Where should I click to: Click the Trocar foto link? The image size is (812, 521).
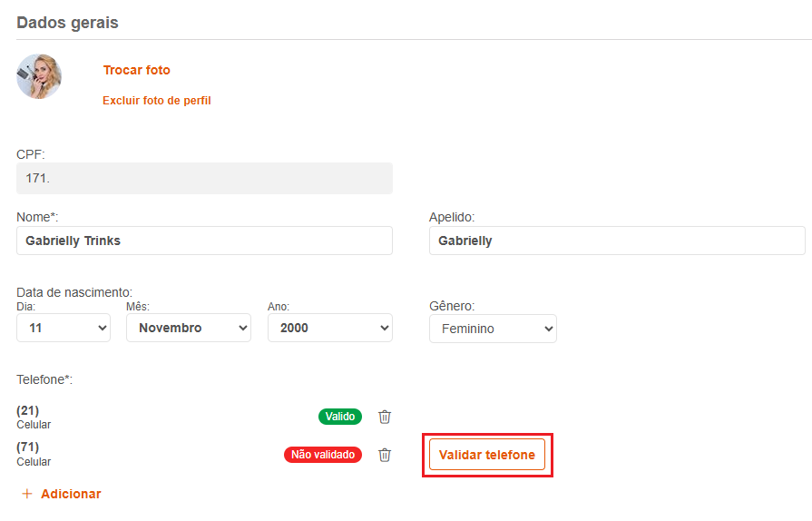click(137, 70)
